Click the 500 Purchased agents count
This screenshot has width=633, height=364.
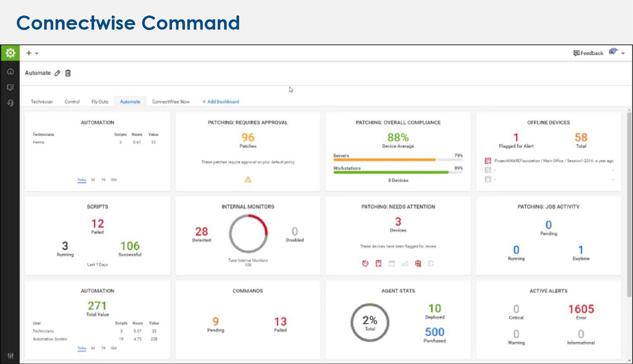tap(434, 332)
